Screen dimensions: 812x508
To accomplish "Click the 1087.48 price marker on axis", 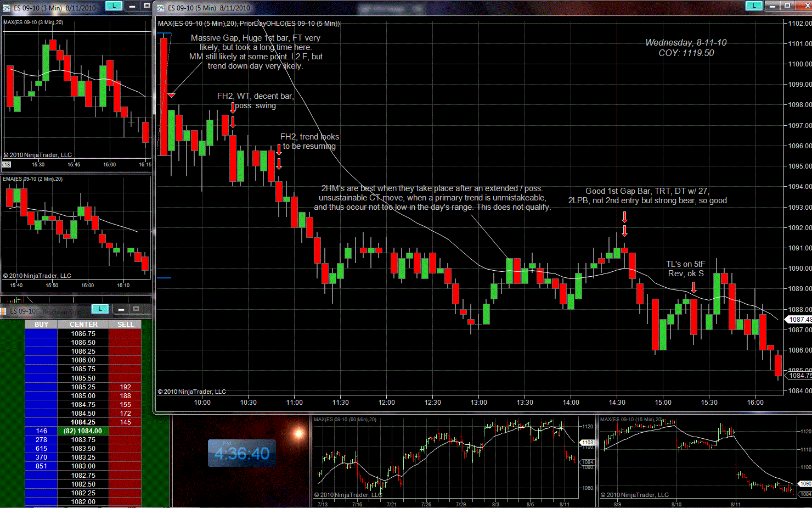I will (799, 320).
